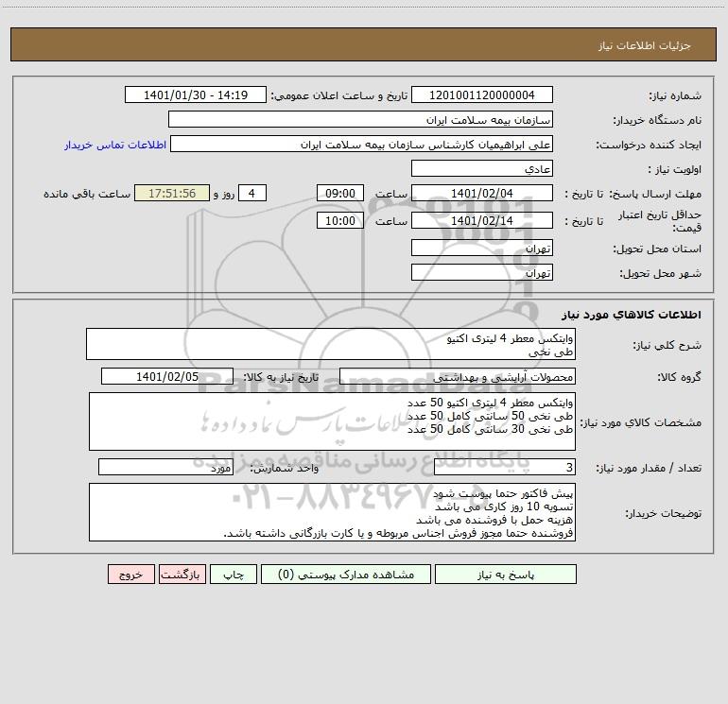
Task: Click price validity time 10:00
Action: (x=339, y=220)
